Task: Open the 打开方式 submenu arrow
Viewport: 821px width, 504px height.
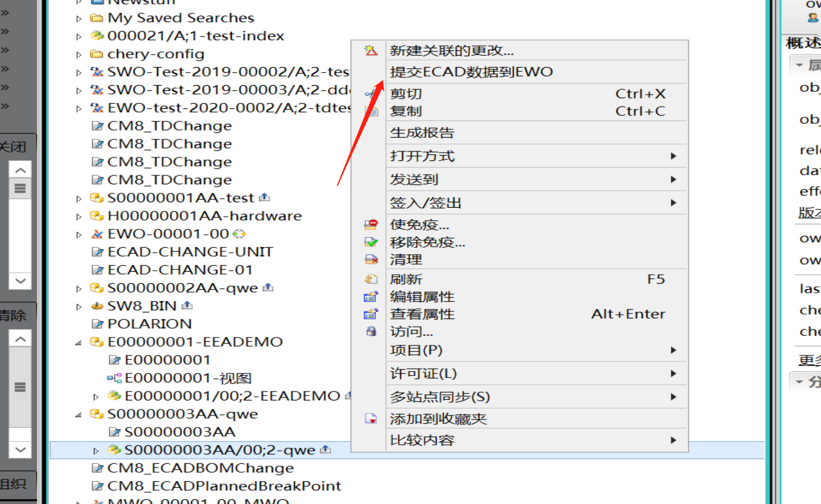Action: pyautogui.click(x=673, y=156)
